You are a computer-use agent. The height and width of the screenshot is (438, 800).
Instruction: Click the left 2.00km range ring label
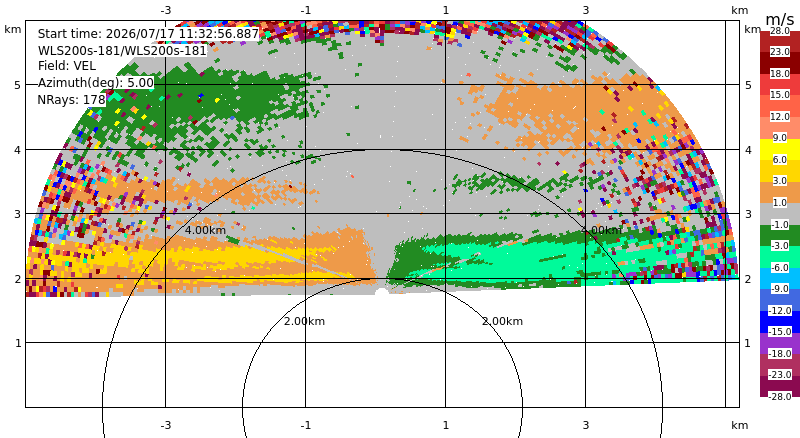click(x=304, y=321)
